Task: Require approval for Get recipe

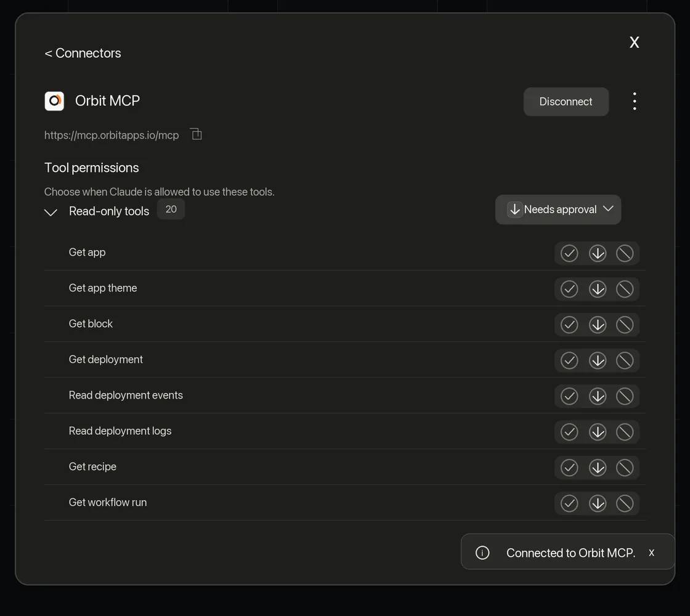Action: tap(597, 468)
